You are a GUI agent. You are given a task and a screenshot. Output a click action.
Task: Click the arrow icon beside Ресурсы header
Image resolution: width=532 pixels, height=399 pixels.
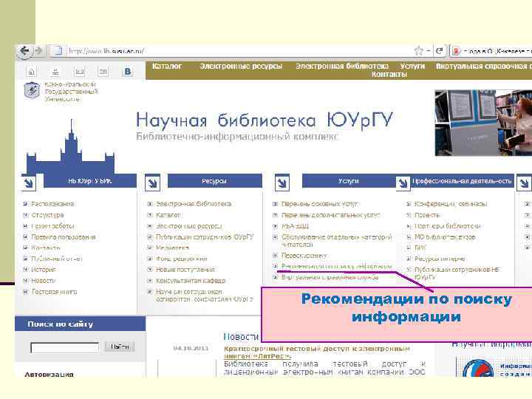152,183
